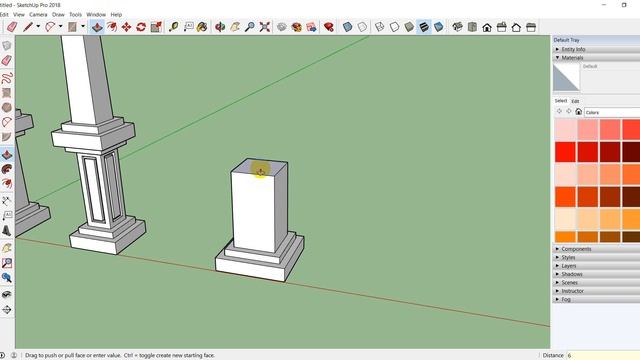Select the Follow Me tool in the left toolbar
The height and width of the screenshot is (360, 640).
click(x=7, y=169)
